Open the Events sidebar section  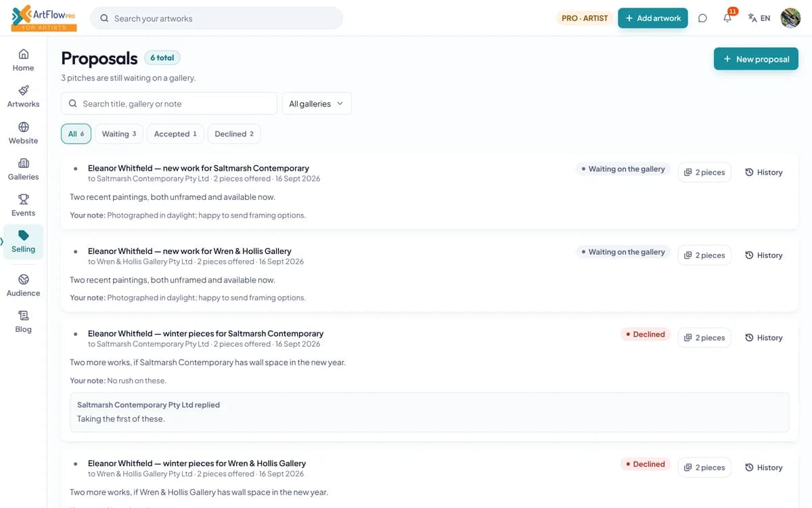point(23,205)
